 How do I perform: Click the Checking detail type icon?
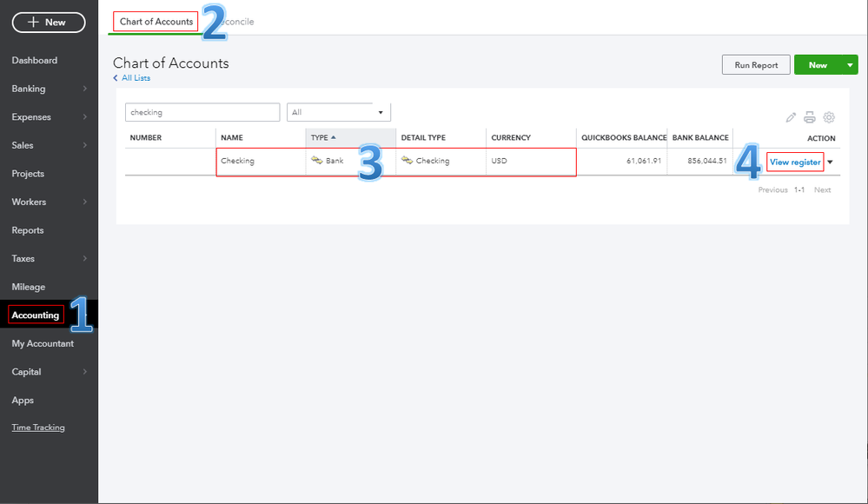click(x=407, y=161)
